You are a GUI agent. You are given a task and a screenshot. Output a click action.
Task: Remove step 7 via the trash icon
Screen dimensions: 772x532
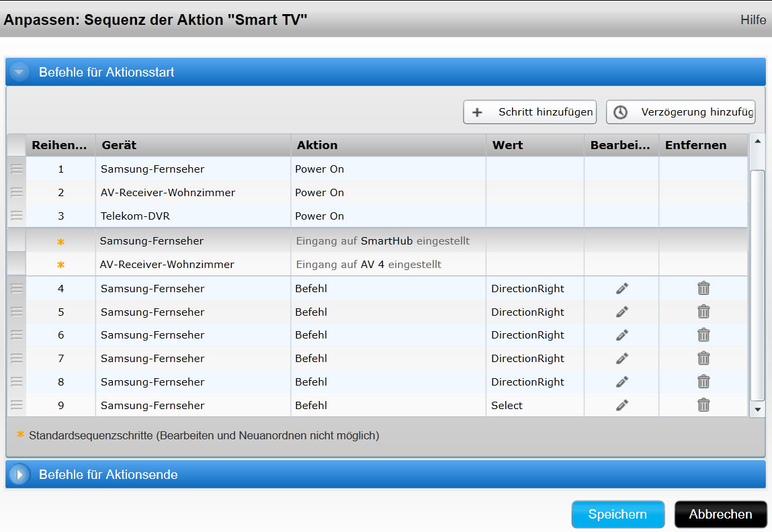(x=703, y=358)
